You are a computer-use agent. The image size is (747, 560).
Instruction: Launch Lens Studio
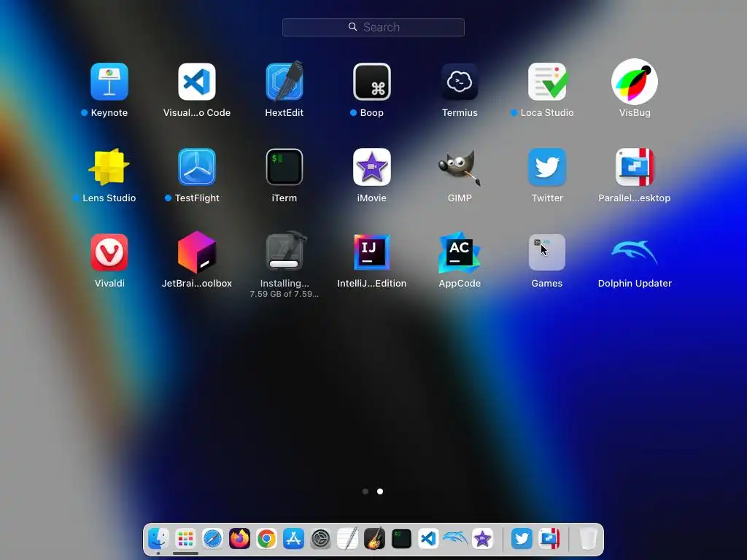click(109, 167)
